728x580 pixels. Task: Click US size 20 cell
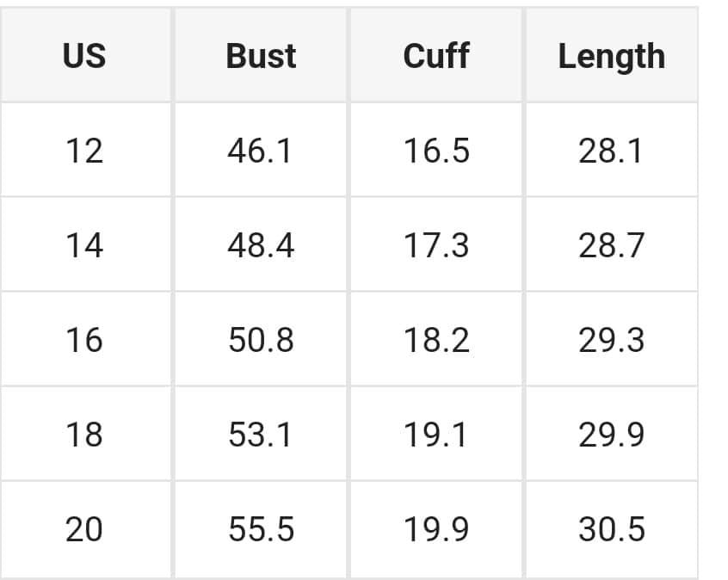click(x=84, y=529)
